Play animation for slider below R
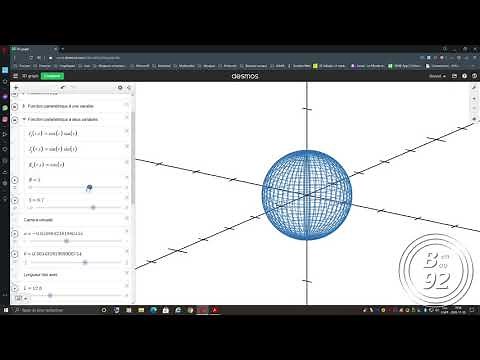This screenshot has height=360, width=480. (14, 200)
